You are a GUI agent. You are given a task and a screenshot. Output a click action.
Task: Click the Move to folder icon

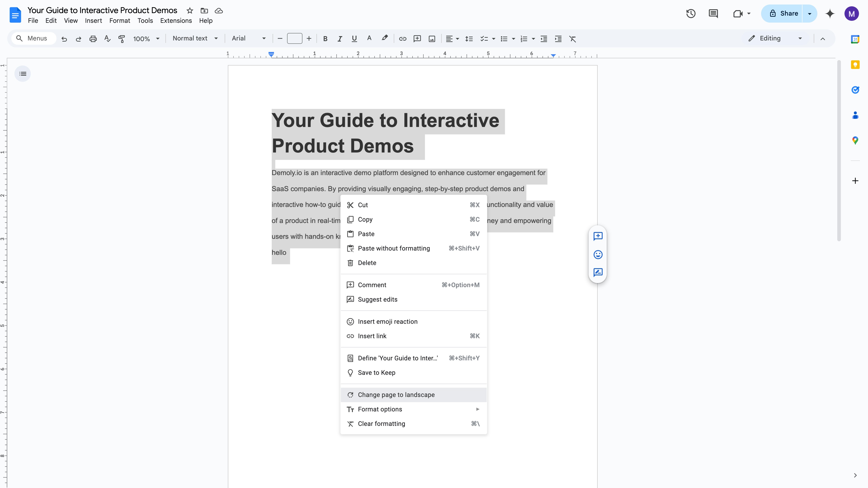204,10
